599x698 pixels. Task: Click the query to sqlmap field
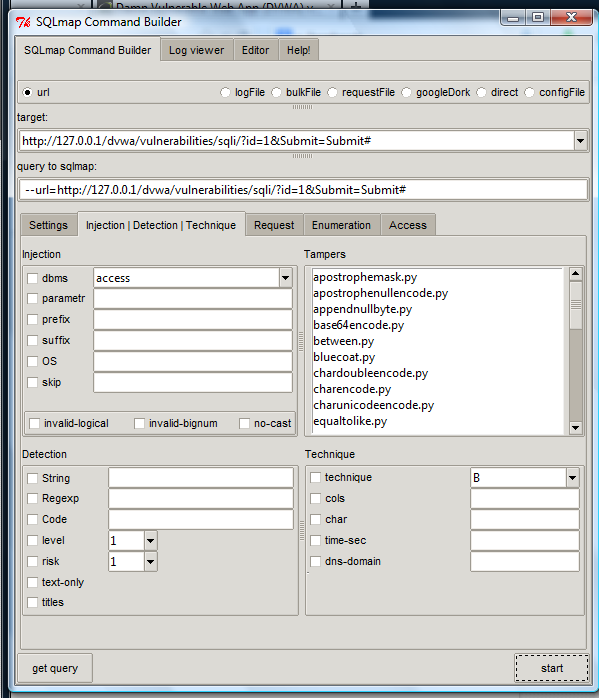click(303, 190)
